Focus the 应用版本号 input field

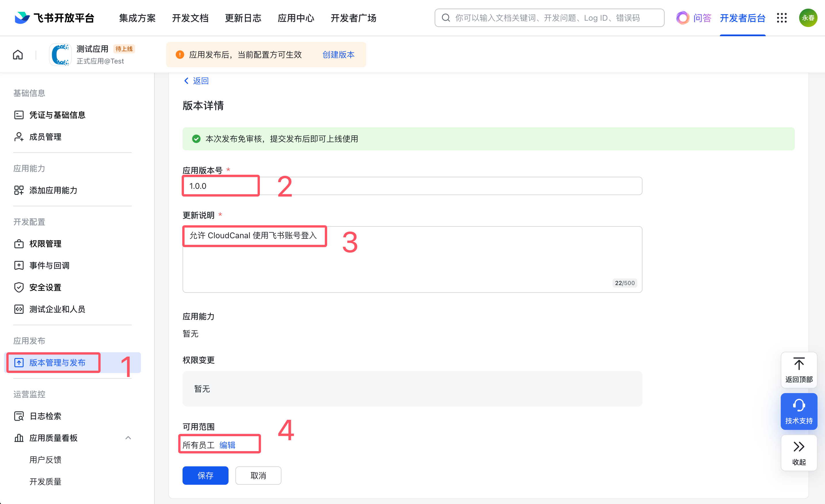(x=412, y=186)
